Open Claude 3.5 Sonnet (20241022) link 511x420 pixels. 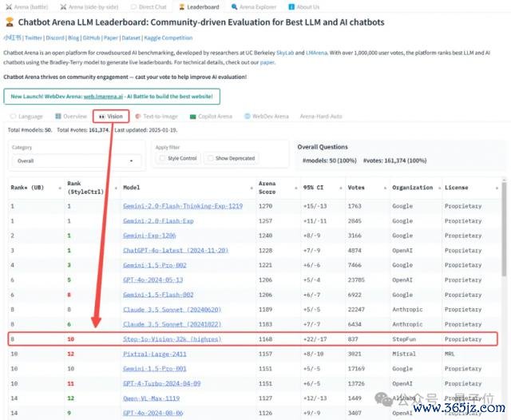pyautogui.click(x=172, y=324)
